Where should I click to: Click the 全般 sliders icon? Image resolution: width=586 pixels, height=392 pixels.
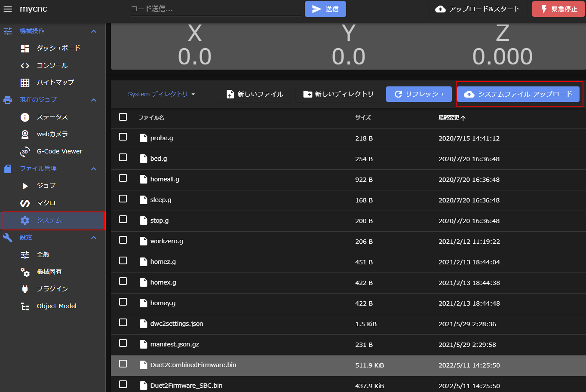[x=25, y=254]
